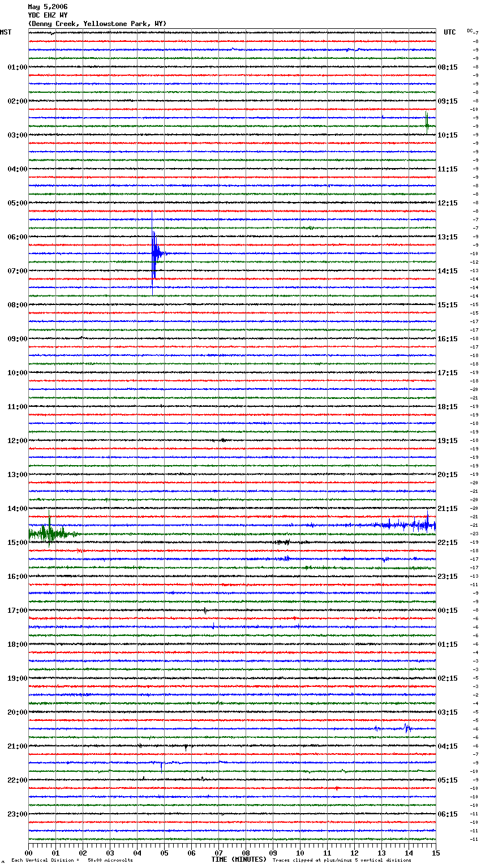Click the 19:15 UTC time label
This screenshot has width=481, height=868.
click(448, 441)
